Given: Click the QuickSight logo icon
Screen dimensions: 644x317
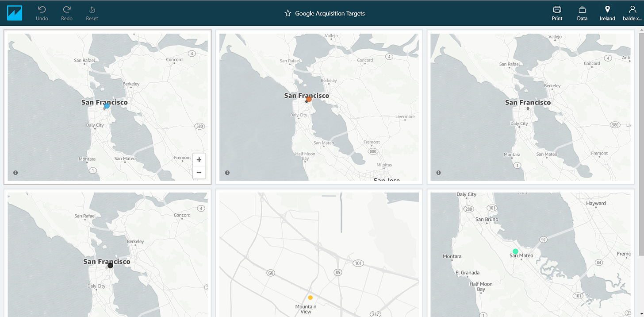Looking at the screenshot, I should (15, 13).
